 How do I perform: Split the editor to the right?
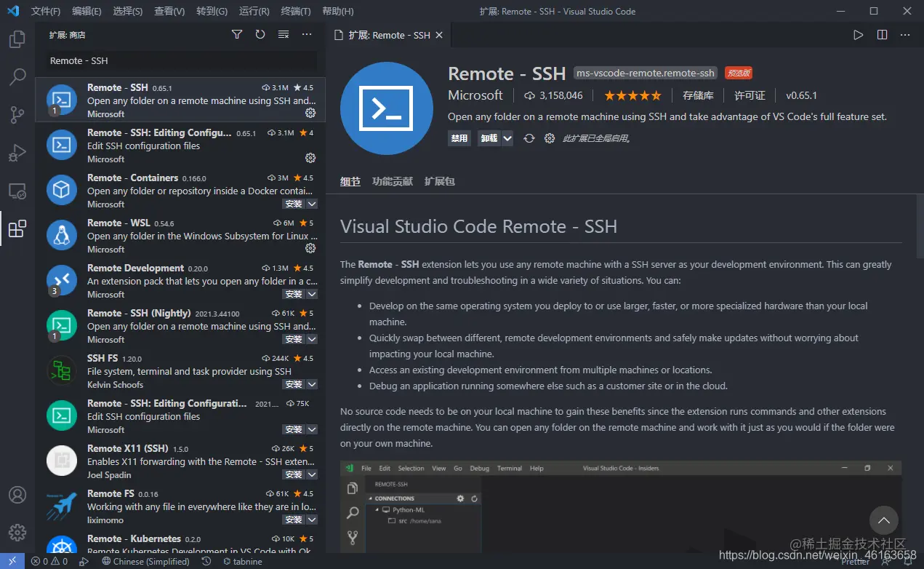(x=882, y=34)
